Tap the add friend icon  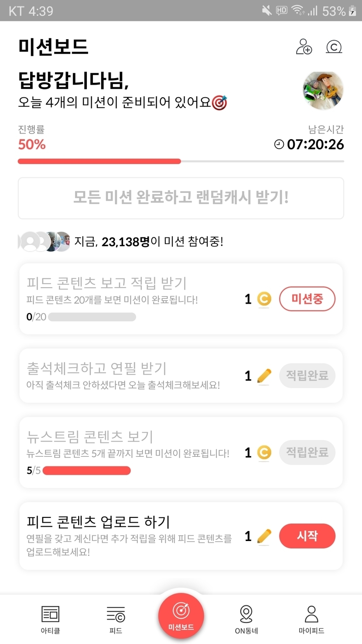(x=304, y=47)
